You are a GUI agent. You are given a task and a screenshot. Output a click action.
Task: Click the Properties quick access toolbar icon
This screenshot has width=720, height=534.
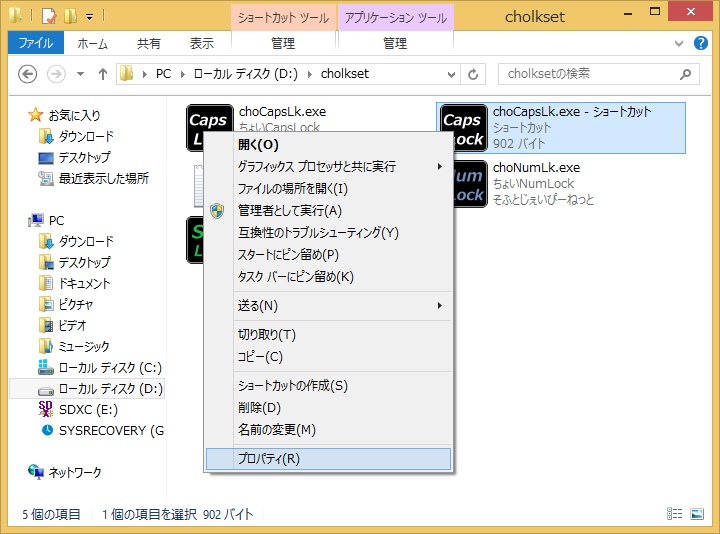coord(49,16)
